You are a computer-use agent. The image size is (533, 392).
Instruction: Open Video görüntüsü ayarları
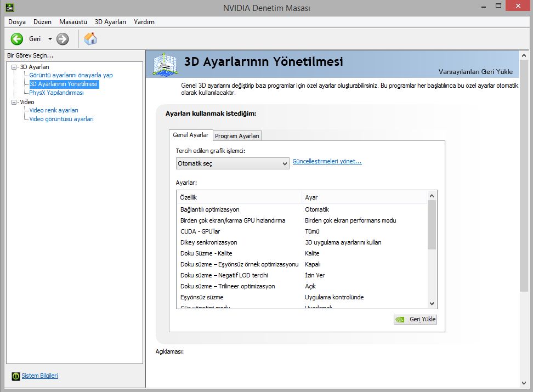coord(61,119)
